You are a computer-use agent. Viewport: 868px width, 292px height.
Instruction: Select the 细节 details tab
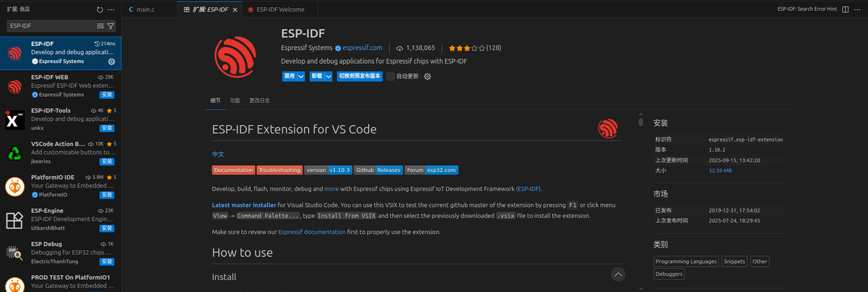pos(215,100)
